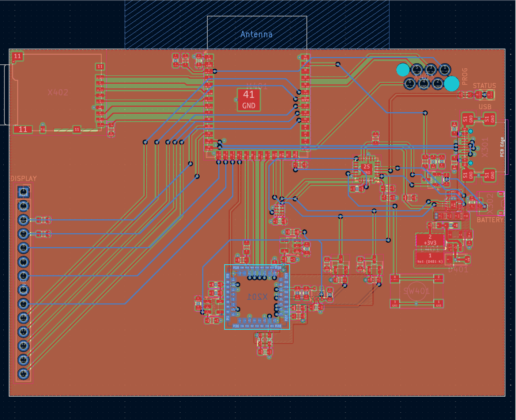The image size is (516, 420).
Task: Click the X402 card socket reference
Action: click(x=58, y=92)
